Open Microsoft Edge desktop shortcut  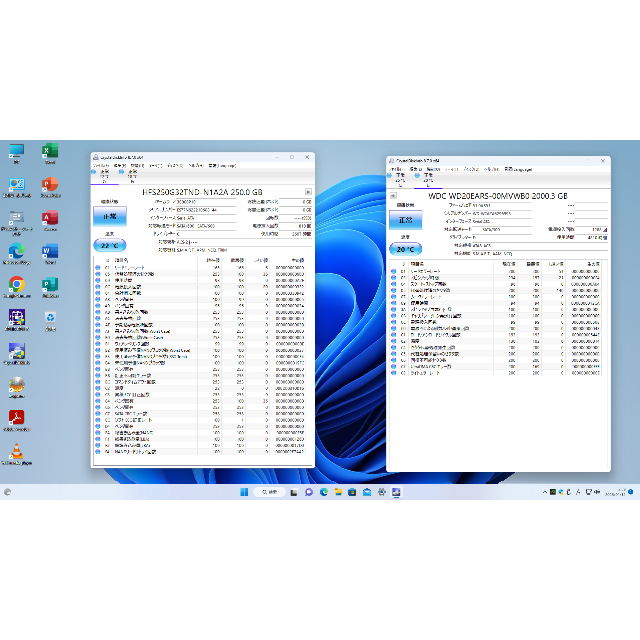tap(16, 254)
